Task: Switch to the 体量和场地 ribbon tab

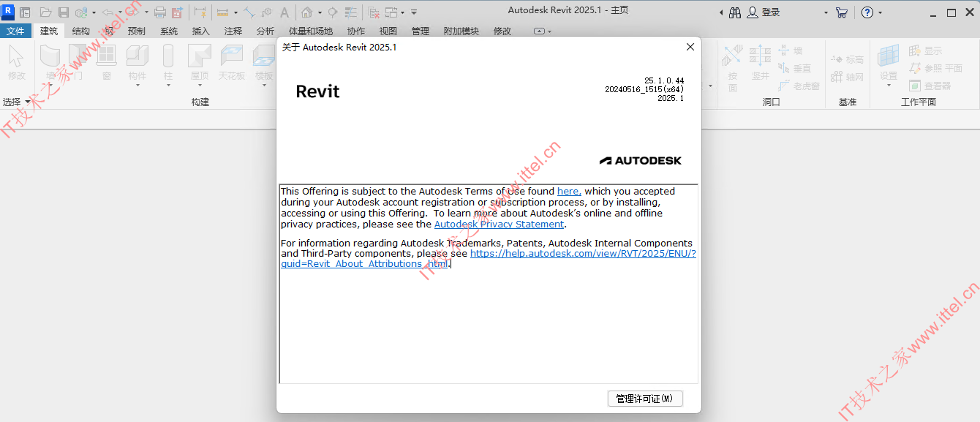Action: click(311, 31)
